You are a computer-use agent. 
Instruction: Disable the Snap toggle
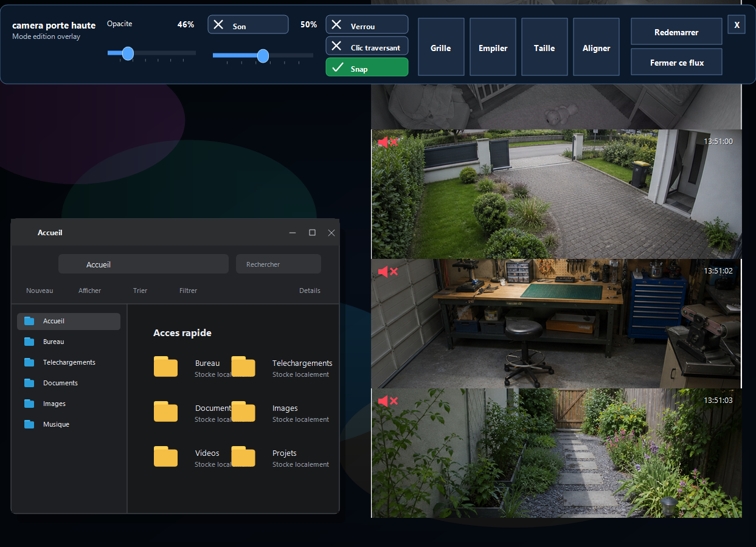click(367, 67)
